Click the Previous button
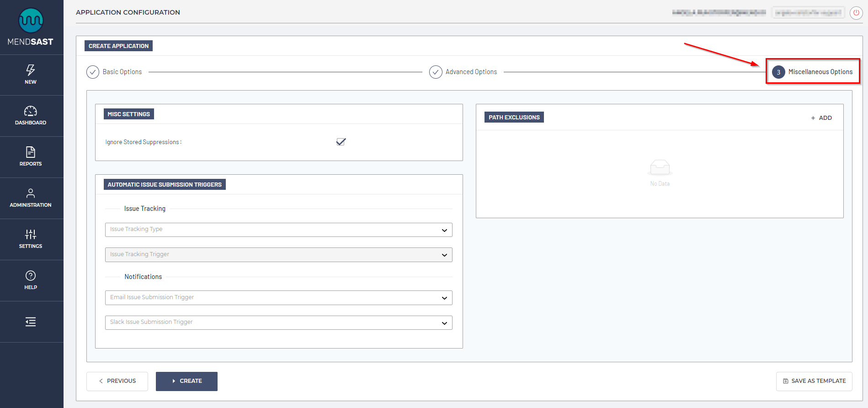Screen dimensions: 868x408 pos(117,381)
